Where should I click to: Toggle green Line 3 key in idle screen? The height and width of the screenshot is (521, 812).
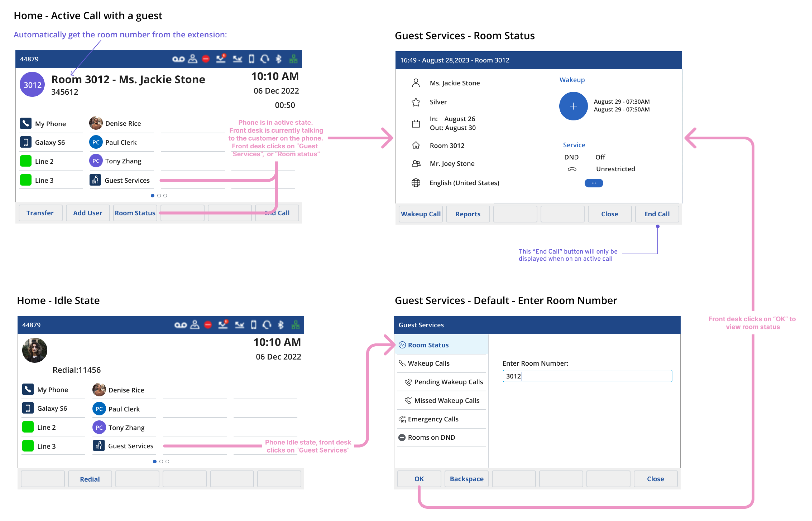point(28,446)
